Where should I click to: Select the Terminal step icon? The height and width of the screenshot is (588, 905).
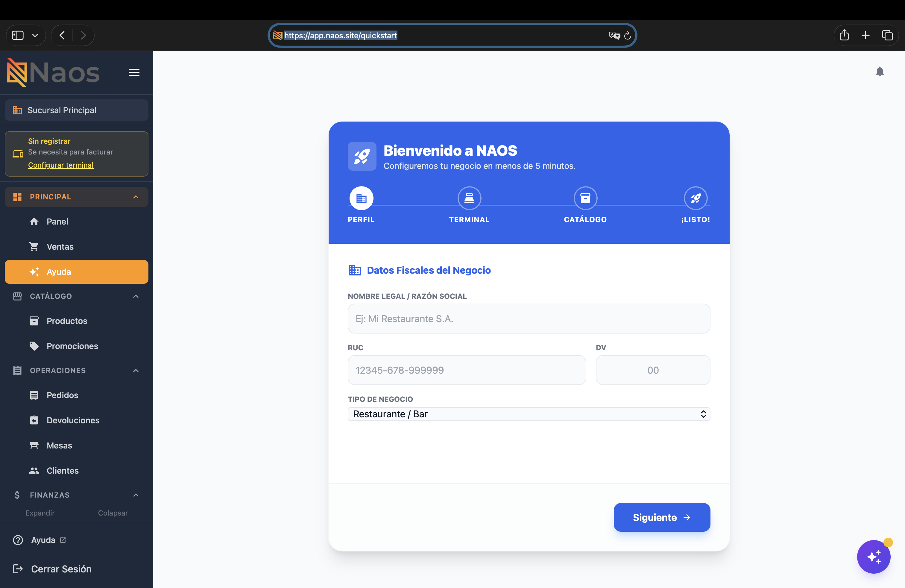[469, 198]
